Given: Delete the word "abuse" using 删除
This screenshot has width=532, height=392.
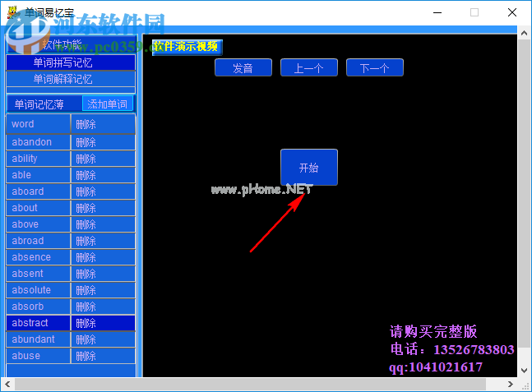Looking at the screenshot, I should coord(102,356).
